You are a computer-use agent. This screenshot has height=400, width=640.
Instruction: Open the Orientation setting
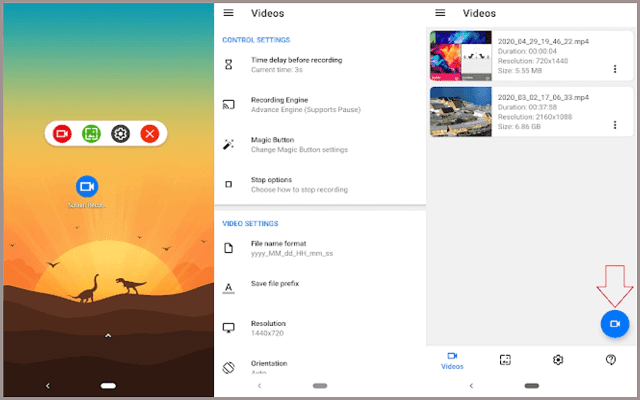320,367
